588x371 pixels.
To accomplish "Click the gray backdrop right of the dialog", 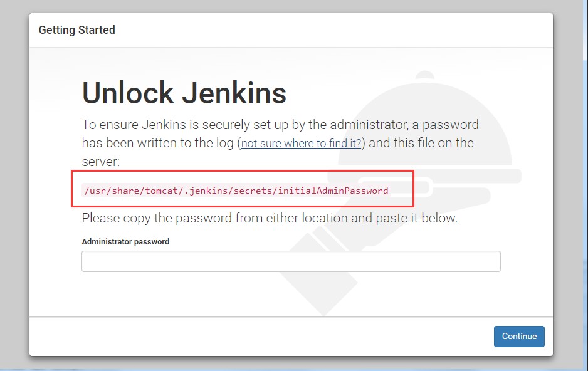I will (570, 188).
